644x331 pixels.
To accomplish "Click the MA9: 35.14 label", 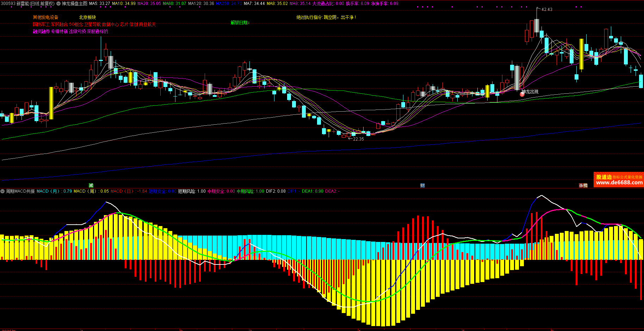I will [x=300, y=4].
